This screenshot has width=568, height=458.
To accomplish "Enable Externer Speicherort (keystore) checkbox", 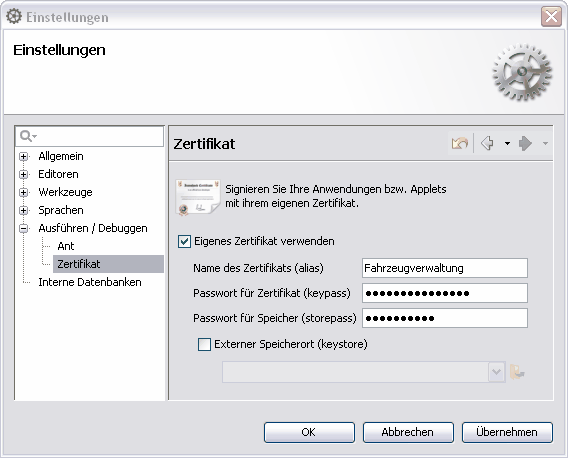I will (204, 344).
